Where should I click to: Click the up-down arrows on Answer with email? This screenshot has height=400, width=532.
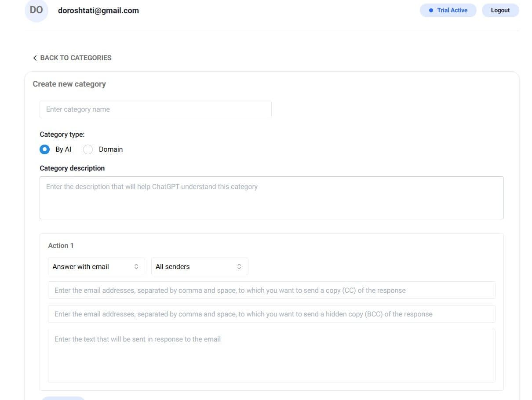tap(136, 266)
